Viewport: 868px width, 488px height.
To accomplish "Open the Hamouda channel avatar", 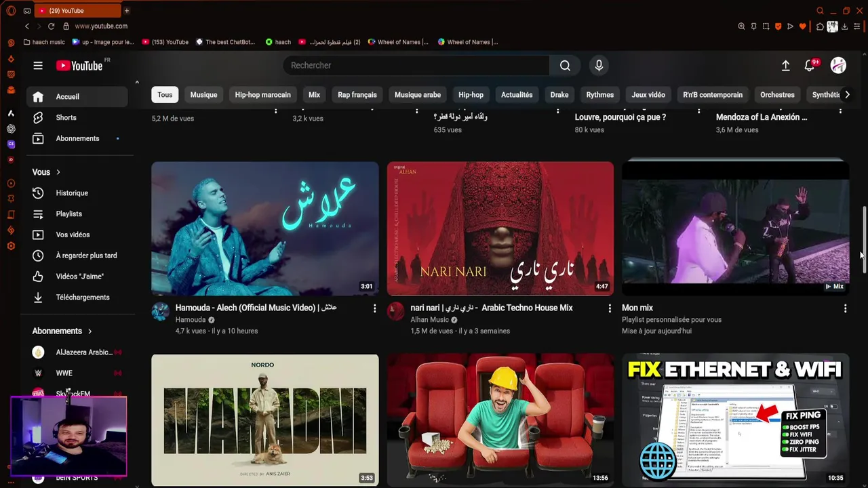I will (x=160, y=311).
